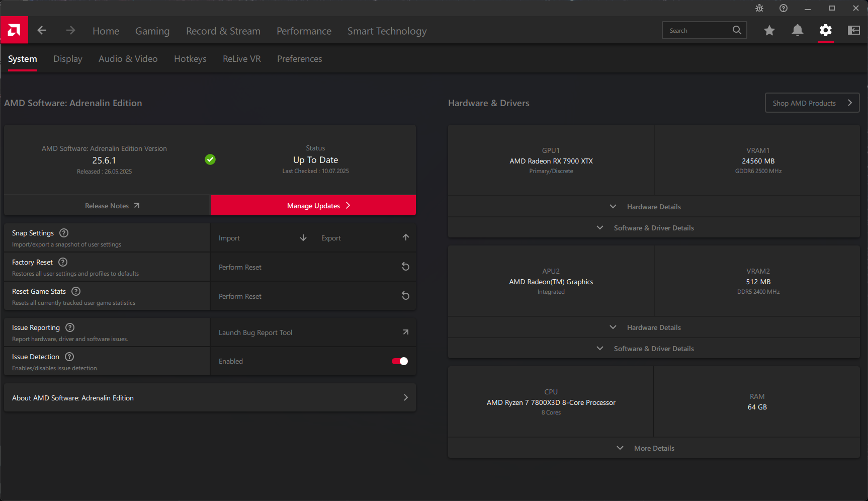The image size is (868, 501).
Task: Go back with the left arrow
Action: (x=42, y=31)
